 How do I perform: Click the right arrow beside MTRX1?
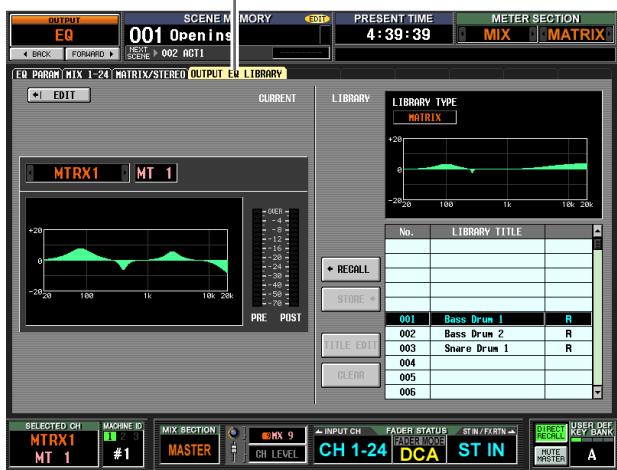(x=125, y=173)
